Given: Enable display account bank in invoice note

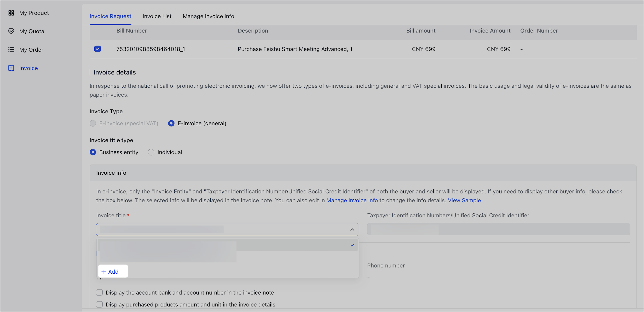Looking at the screenshot, I should pyautogui.click(x=99, y=292).
